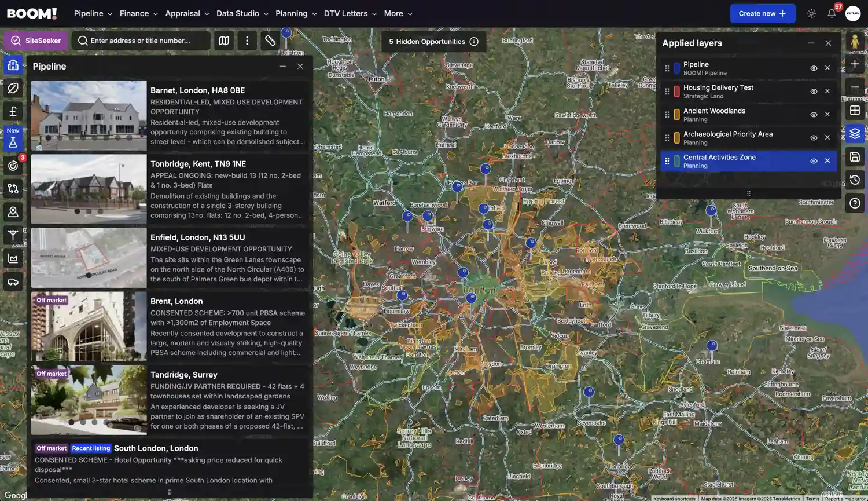Switch the light/dark theme icon
868x501 pixels.
[x=811, y=13]
